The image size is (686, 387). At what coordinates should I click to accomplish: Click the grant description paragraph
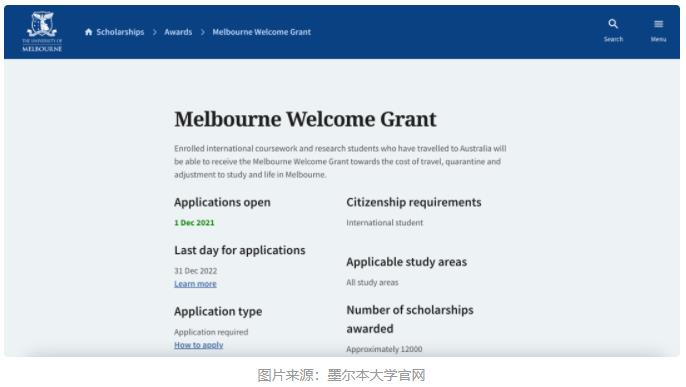click(x=340, y=161)
